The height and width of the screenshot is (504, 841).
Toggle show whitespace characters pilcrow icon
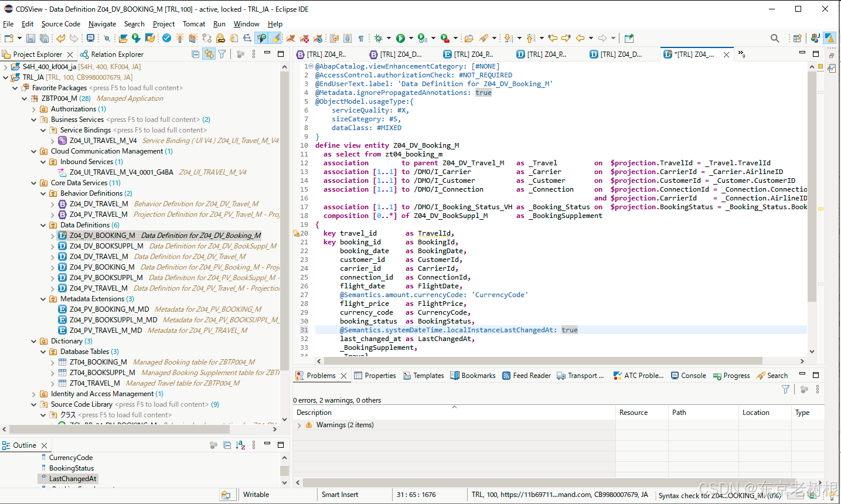tap(361, 39)
